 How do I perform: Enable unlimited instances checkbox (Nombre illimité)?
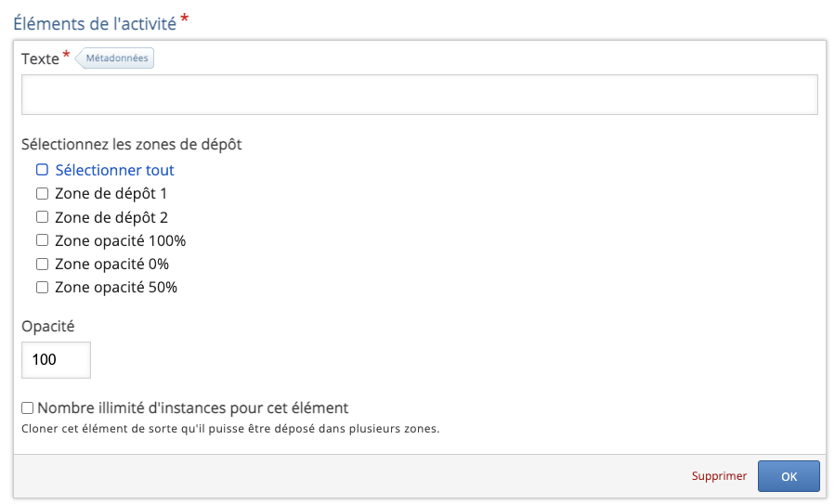click(x=28, y=407)
